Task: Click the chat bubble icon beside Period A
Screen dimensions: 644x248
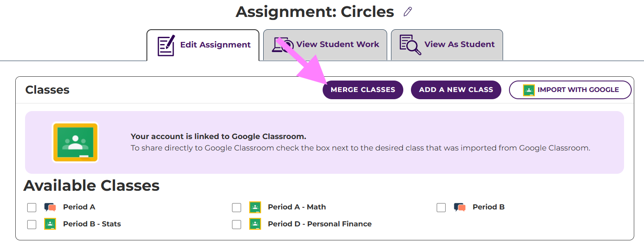Action: point(50,207)
